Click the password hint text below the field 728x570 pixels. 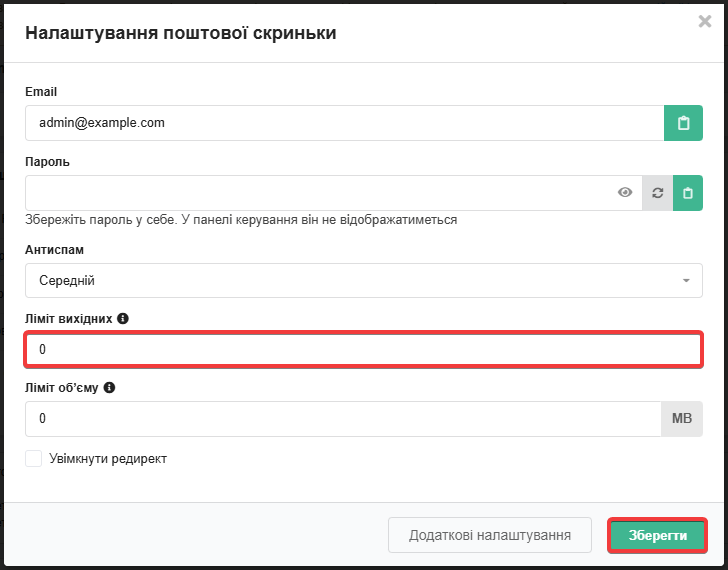(x=240, y=220)
